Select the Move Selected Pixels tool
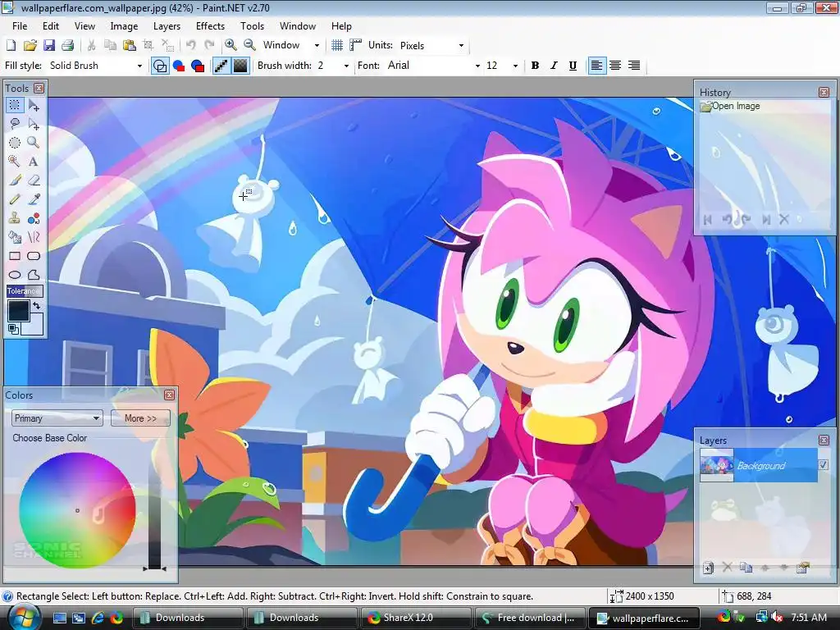Image resolution: width=840 pixels, height=630 pixels. click(x=34, y=105)
